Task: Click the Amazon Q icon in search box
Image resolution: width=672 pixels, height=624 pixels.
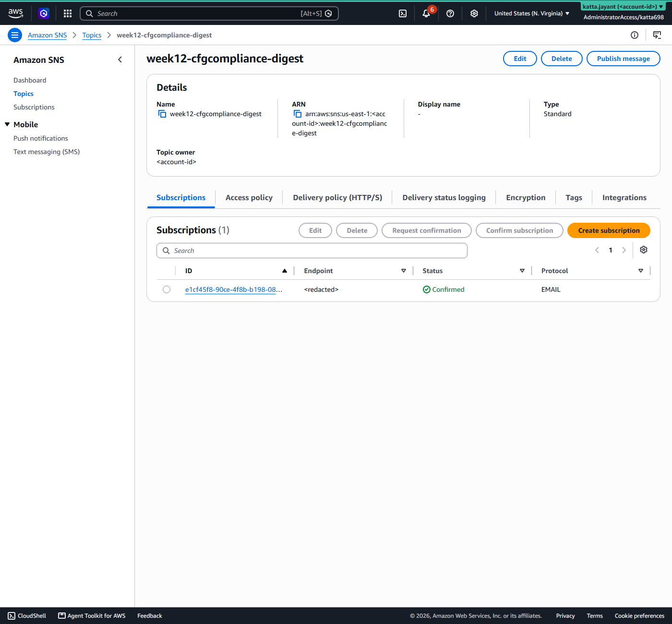Action: 328,13
